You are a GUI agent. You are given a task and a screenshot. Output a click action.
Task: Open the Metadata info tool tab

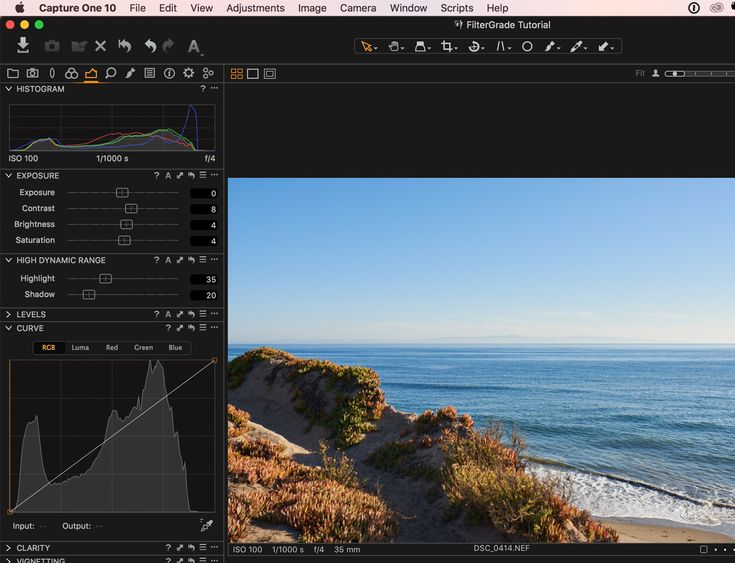click(x=169, y=73)
